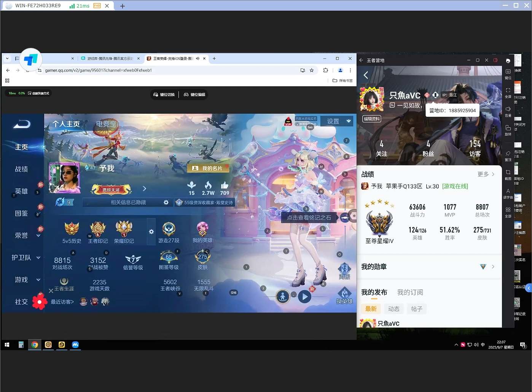Click the game back arrow logo
The image size is (532, 392).
pos(22,124)
